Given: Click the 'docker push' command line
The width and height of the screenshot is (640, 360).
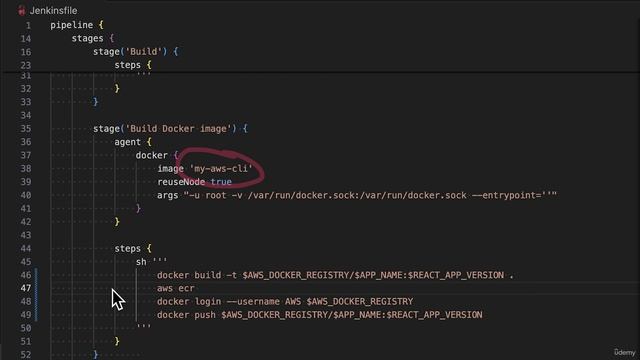Looking at the screenshot, I should (x=320, y=315).
